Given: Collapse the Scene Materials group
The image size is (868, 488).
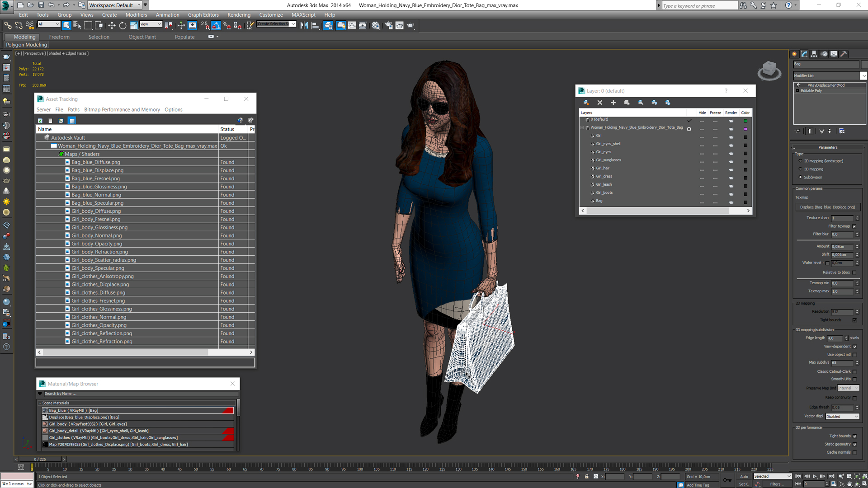Looking at the screenshot, I should tap(40, 403).
